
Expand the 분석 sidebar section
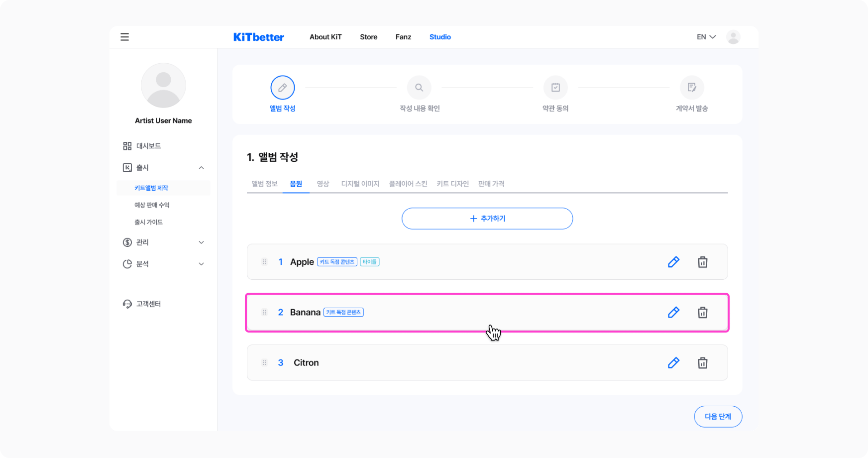[x=201, y=264]
